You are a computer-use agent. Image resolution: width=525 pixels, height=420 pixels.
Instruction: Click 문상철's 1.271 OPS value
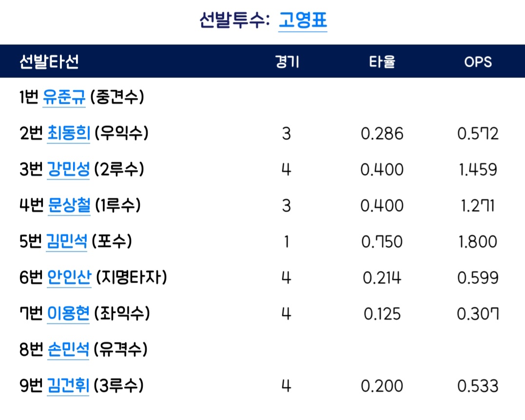tap(478, 206)
